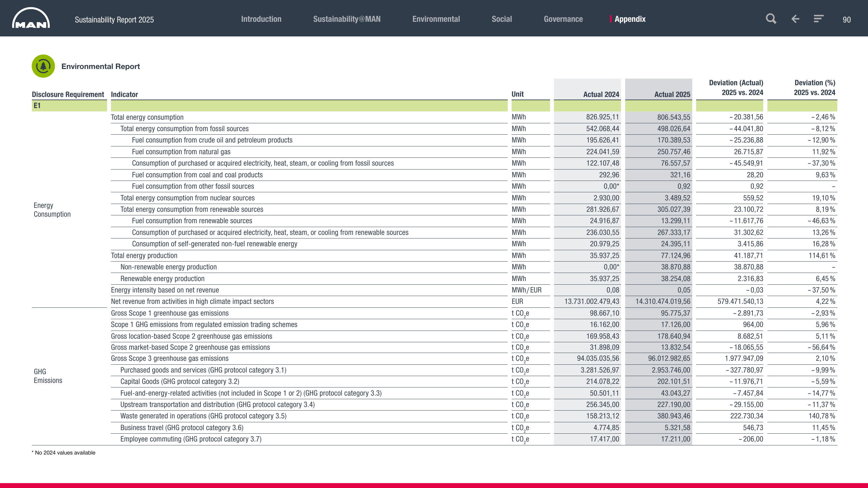Click the Actual 2025 column header
Screen dimensions: 868x488
click(x=672, y=94)
